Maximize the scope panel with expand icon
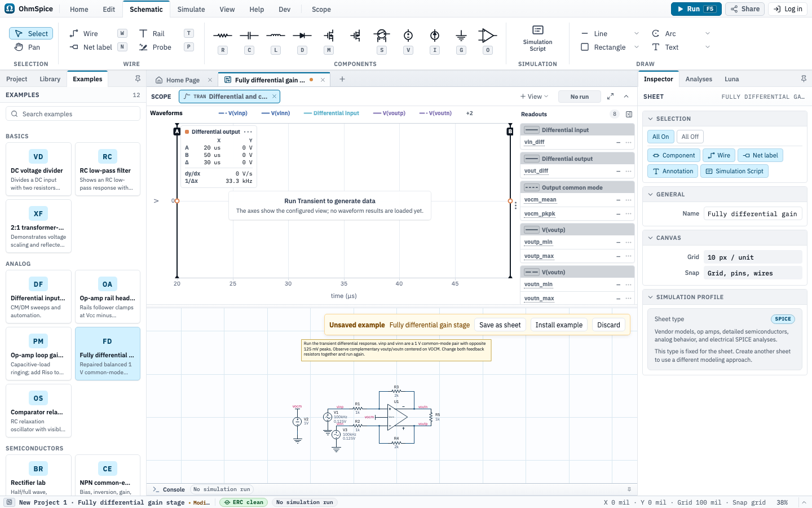The image size is (812, 508). click(610, 97)
